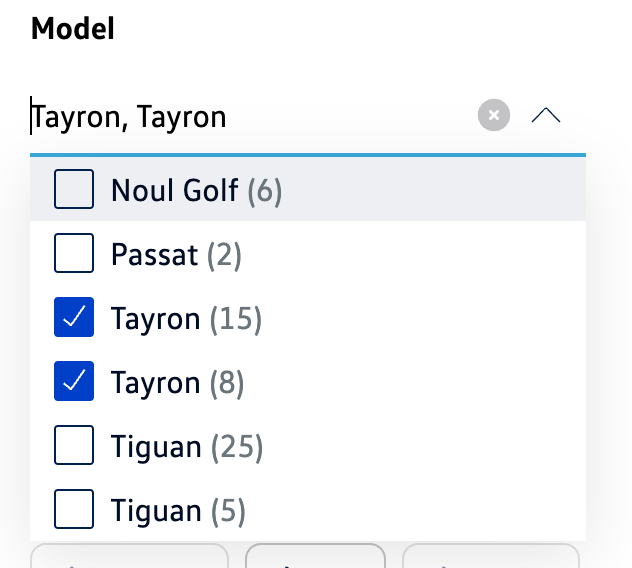The width and height of the screenshot is (632, 568).
Task: Click the (2) count beside Passat
Action: click(225, 255)
